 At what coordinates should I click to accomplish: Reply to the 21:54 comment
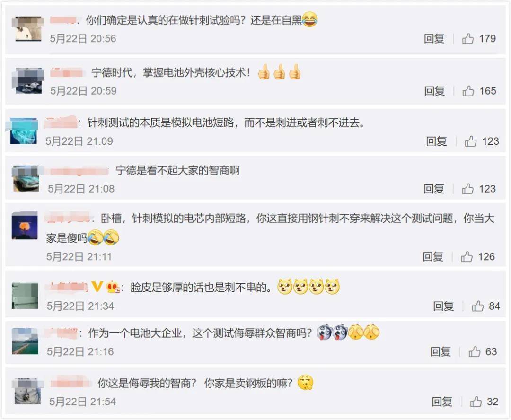(442, 402)
